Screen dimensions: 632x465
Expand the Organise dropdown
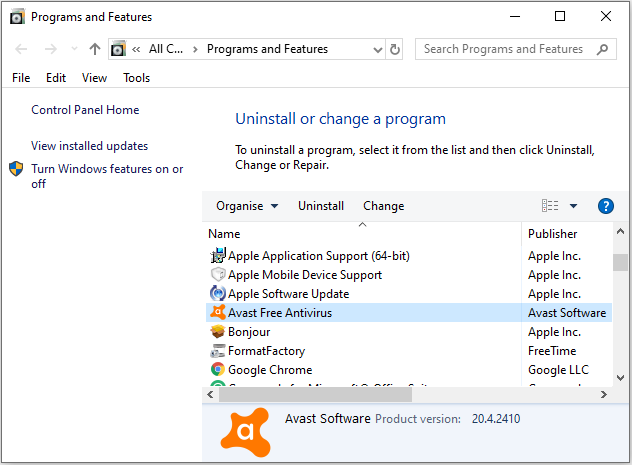pos(247,206)
